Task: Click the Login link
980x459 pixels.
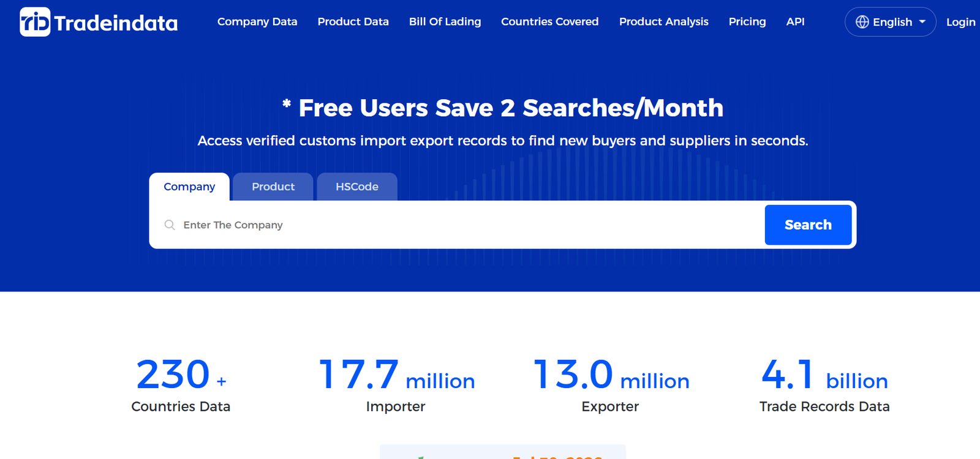Action: pyautogui.click(x=960, y=22)
